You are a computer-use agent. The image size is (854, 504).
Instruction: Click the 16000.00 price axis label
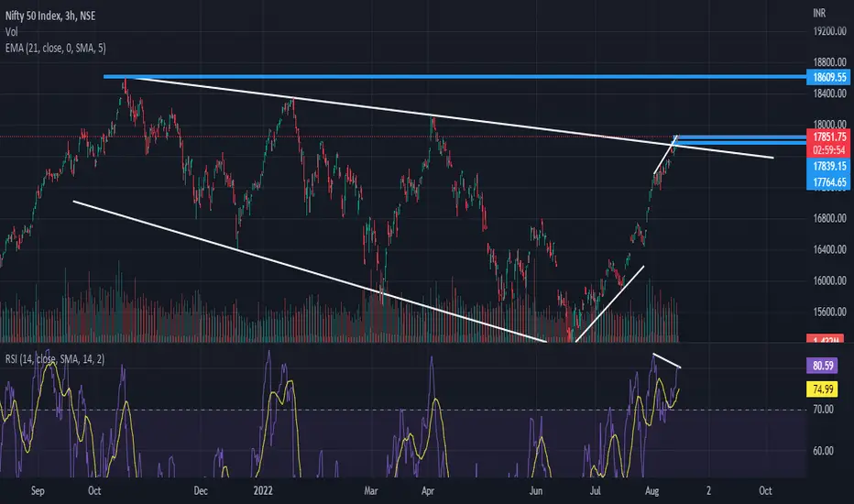[829, 280]
